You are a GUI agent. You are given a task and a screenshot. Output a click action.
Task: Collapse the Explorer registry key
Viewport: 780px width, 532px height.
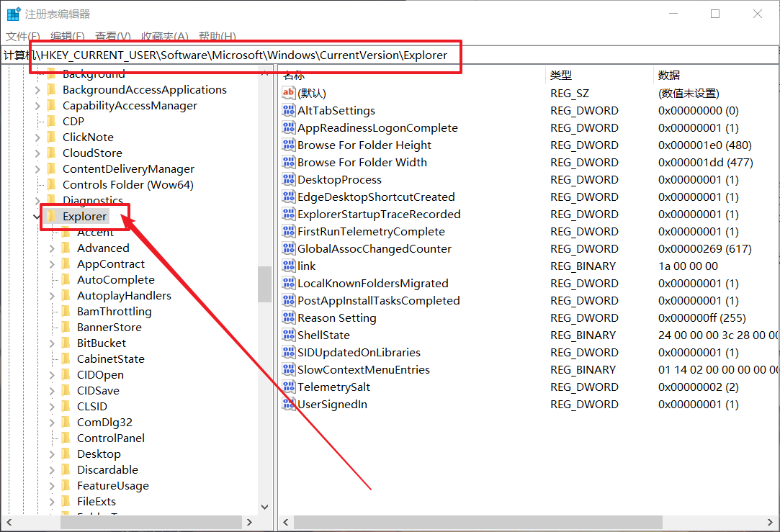pyautogui.click(x=37, y=216)
